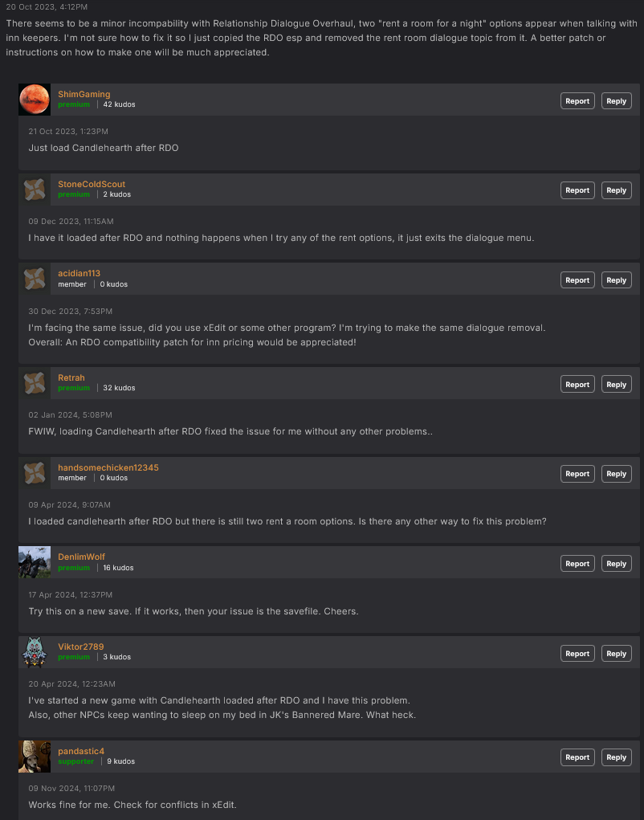Report Retrah's comment
The image size is (644, 820).
coord(577,385)
